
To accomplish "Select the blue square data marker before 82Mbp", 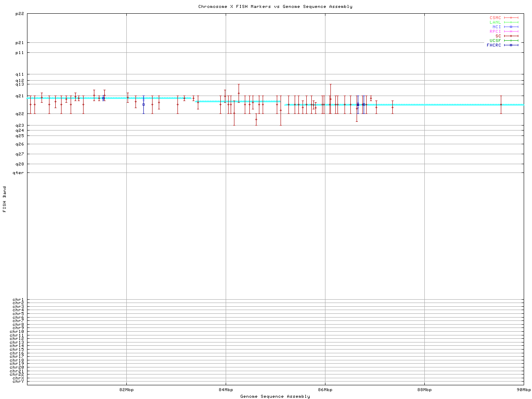I will pyautogui.click(x=103, y=99).
